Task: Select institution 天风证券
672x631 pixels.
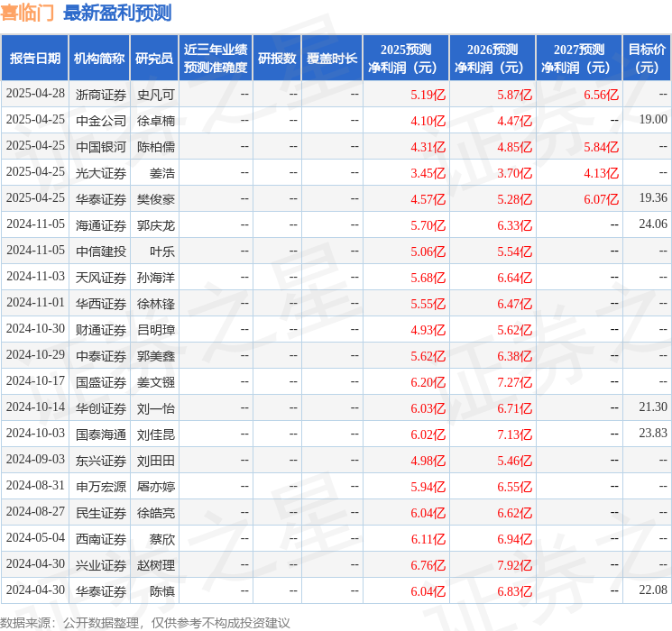Action: tap(101, 278)
